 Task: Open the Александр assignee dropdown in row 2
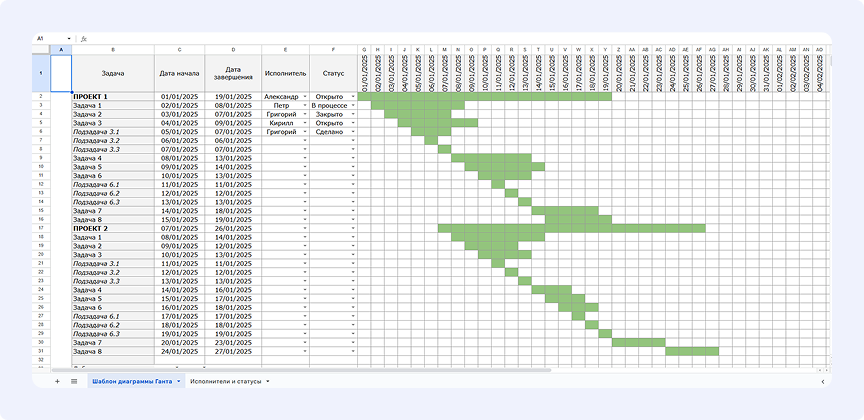pyautogui.click(x=305, y=97)
